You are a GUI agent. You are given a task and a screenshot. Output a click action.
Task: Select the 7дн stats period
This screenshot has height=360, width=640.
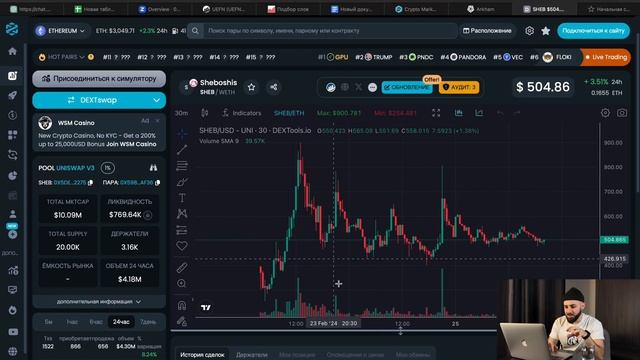pos(147,322)
